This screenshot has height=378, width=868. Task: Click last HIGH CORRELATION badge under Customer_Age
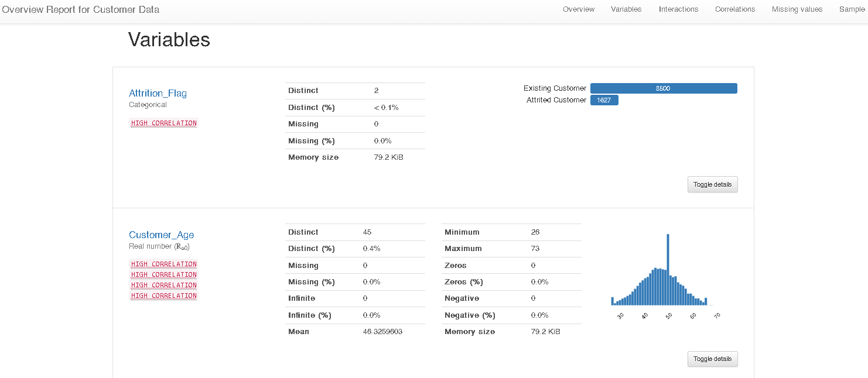164,296
